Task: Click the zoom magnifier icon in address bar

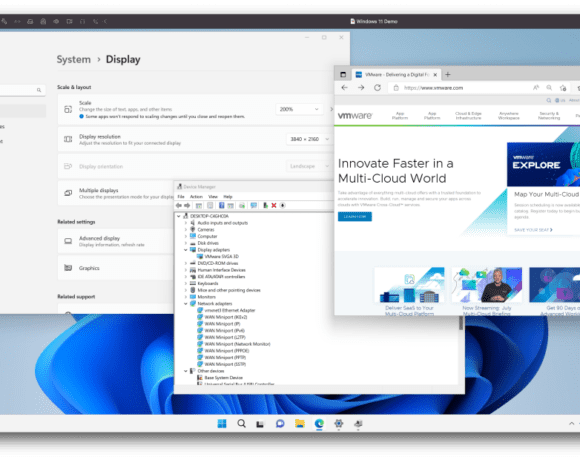Action: coord(549,88)
